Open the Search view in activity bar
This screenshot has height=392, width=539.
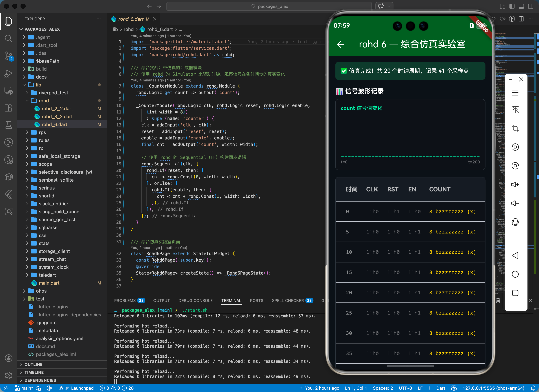8,39
